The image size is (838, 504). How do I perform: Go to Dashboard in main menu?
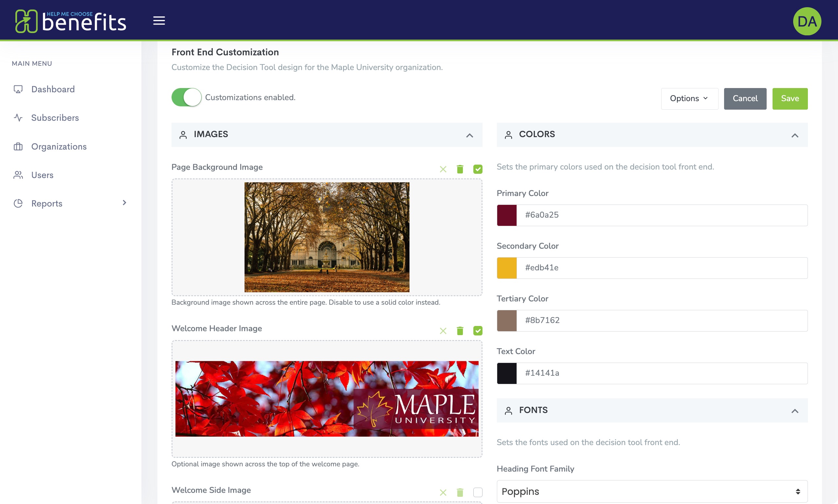53,89
